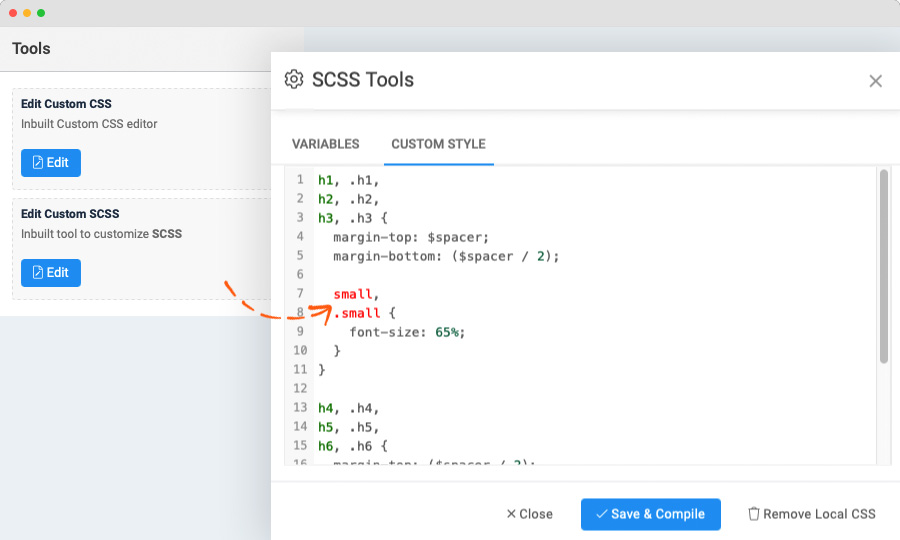Image resolution: width=900 pixels, height=540 pixels.
Task: Click the yellow macOS minimize button
Action: pyautogui.click(x=27, y=13)
